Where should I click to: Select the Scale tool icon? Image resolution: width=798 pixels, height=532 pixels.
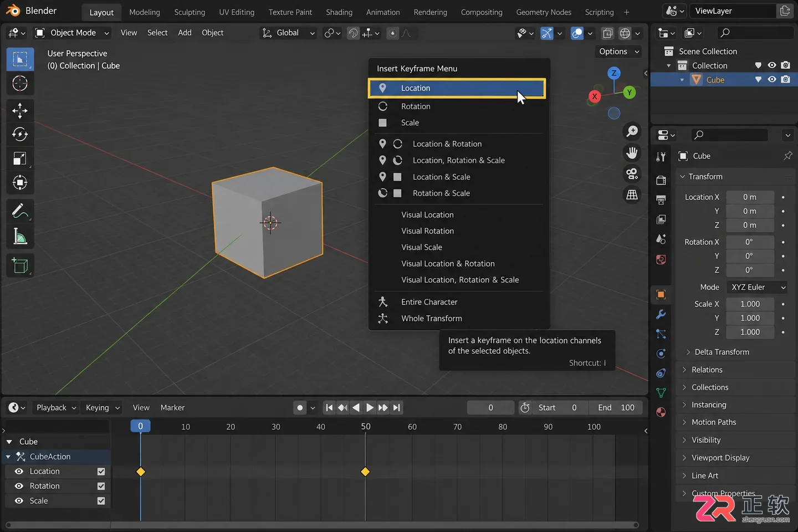[20, 158]
